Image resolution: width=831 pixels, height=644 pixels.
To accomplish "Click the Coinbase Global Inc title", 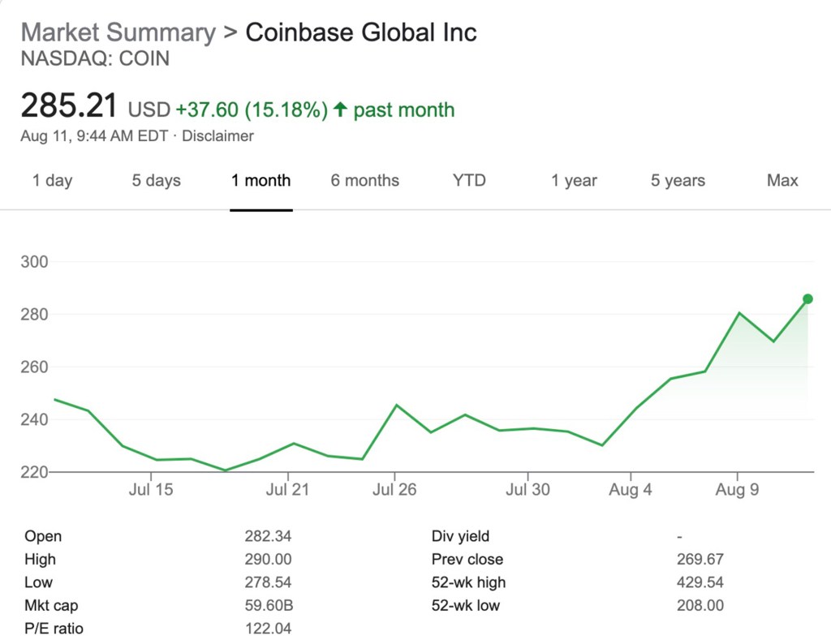I will tap(361, 33).
